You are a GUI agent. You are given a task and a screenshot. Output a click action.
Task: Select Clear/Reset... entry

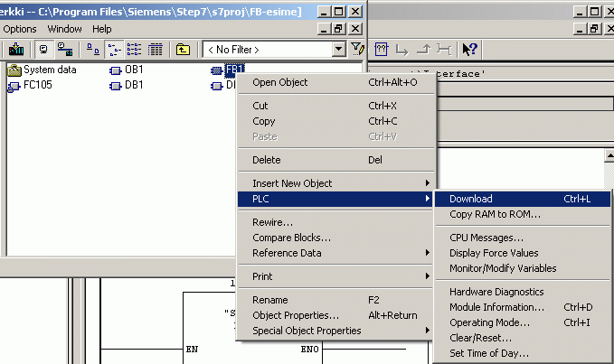[523, 338]
